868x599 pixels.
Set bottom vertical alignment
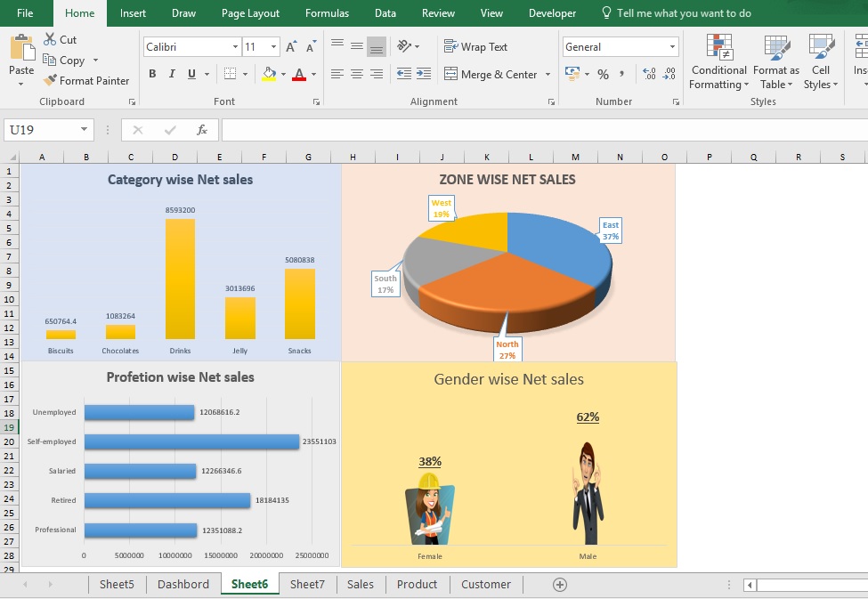point(377,46)
